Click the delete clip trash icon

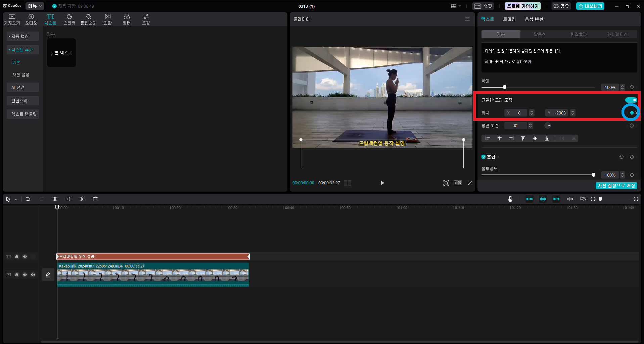click(95, 199)
